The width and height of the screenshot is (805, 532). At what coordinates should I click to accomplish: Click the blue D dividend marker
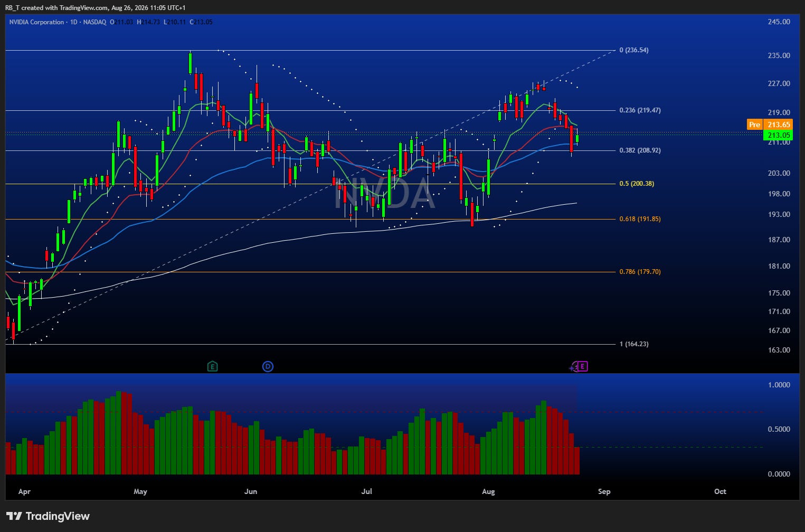point(268,366)
